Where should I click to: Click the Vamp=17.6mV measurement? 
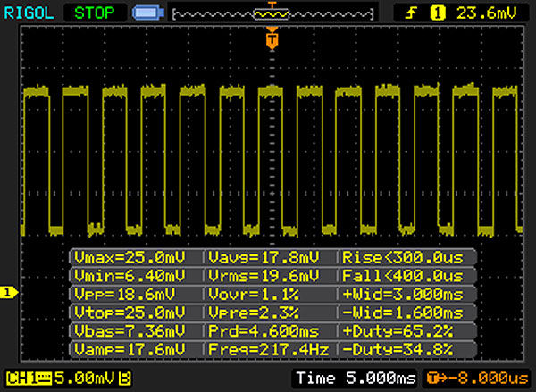tap(130, 350)
